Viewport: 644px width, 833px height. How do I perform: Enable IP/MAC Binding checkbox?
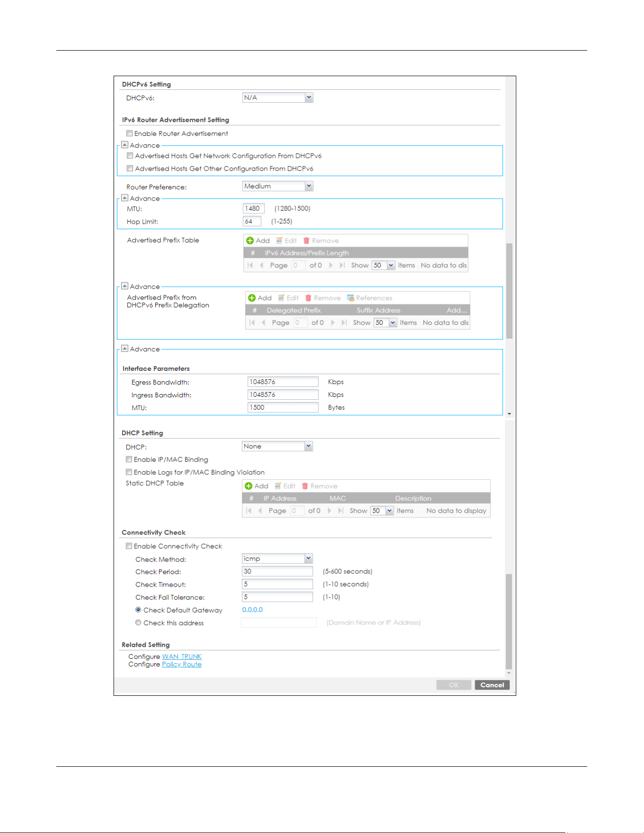pyautogui.click(x=129, y=459)
